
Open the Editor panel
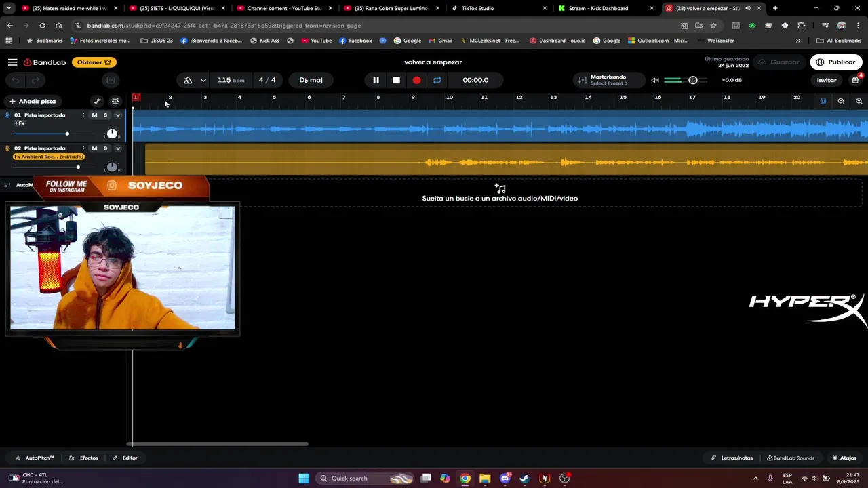[x=125, y=458]
